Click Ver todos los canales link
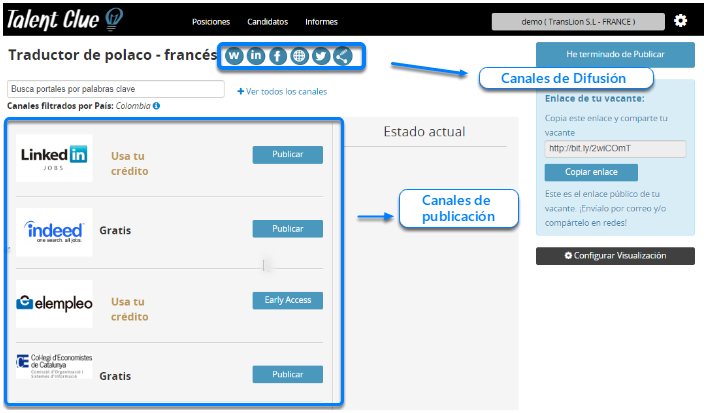The image size is (707, 413). 282,92
